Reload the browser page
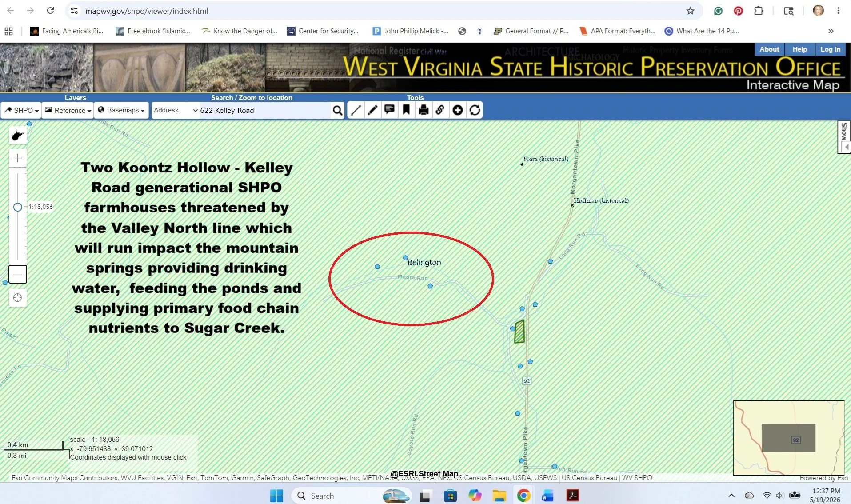The height and width of the screenshot is (504, 851). click(x=50, y=11)
